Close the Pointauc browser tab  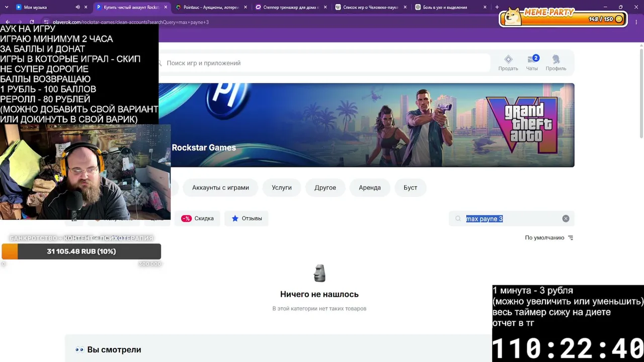click(x=246, y=8)
